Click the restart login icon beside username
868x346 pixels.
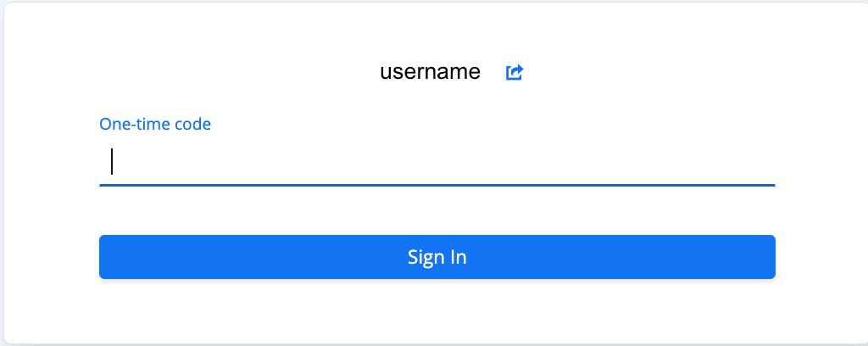pos(515,73)
